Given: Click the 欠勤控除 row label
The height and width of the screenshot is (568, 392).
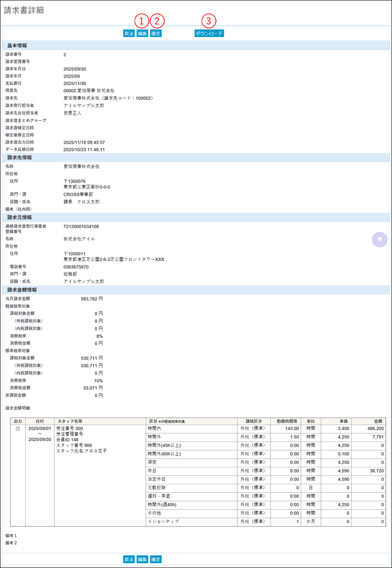Looking at the screenshot, I should pyautogui.click(x=157, y=487).
